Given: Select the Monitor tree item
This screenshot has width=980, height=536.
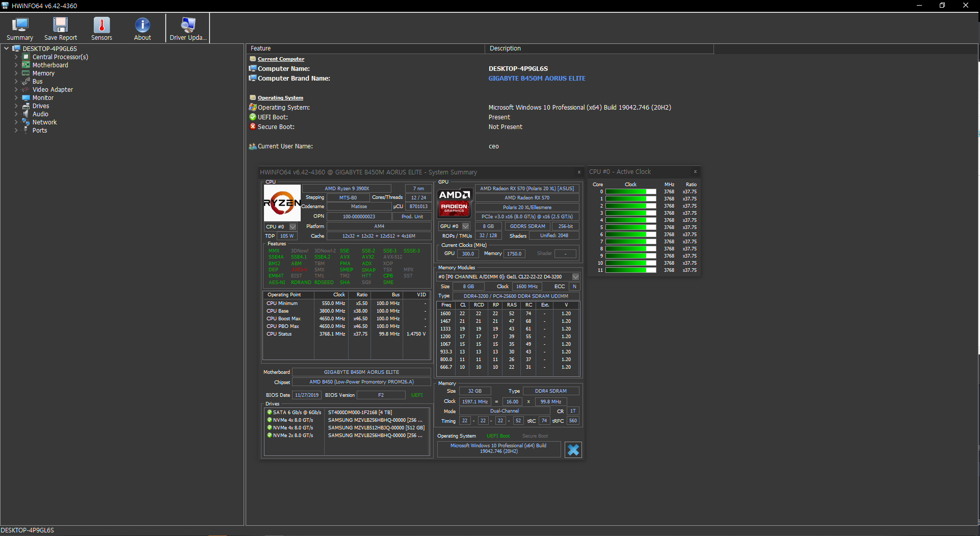Looking at the screenshot, I should (x=43, y=97).
